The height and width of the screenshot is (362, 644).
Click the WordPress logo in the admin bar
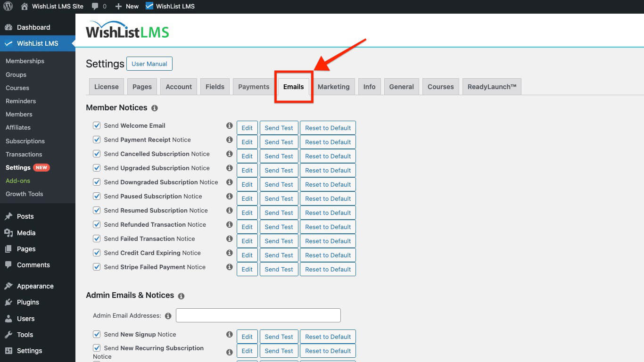(x=8, y=6)
